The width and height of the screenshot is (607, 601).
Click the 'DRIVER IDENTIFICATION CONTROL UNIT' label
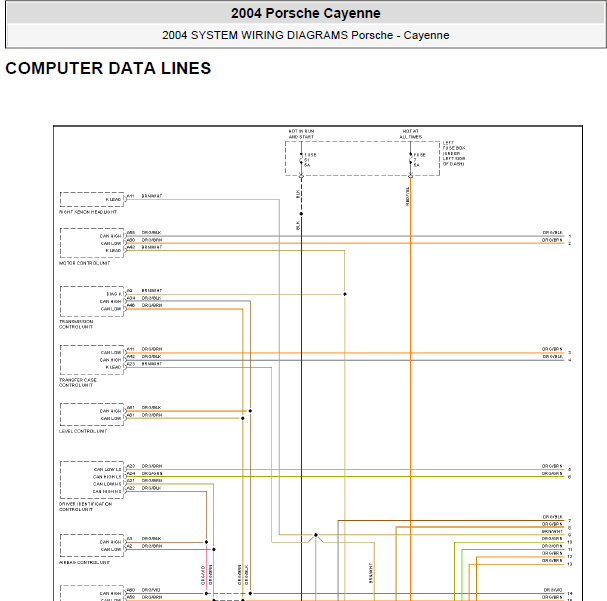pyautogui.click(x=85, y=507)
